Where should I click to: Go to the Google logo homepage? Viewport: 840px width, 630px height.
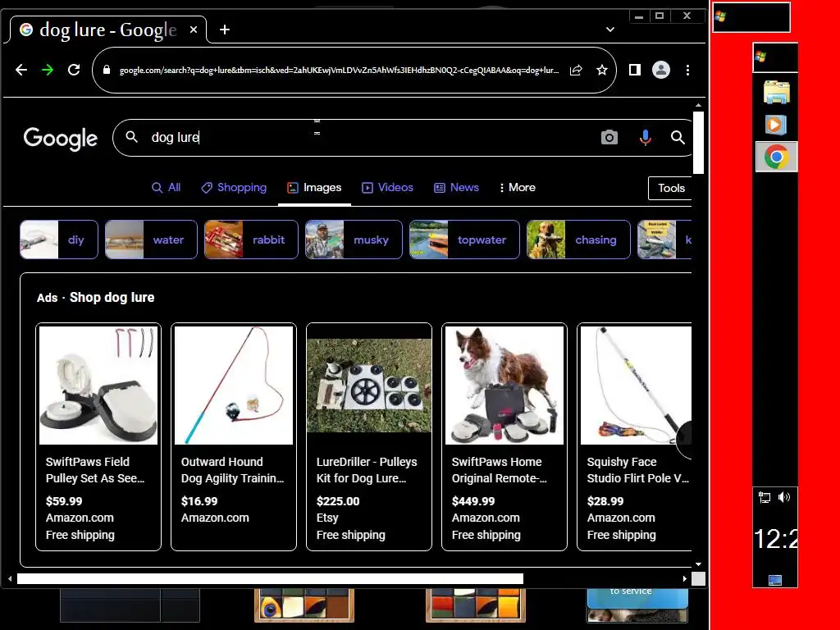tap(61, 139)
